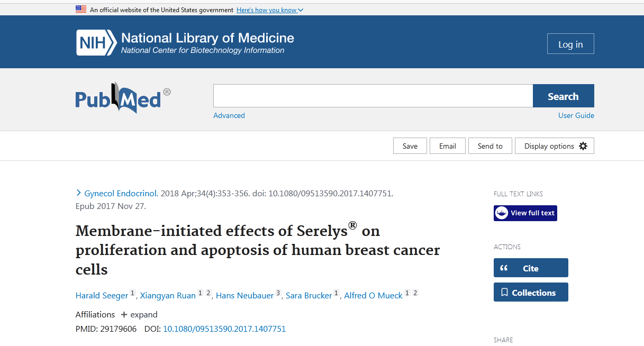
Task: Click the quotation mark Cite icon
Action: (x=504, y=268)
